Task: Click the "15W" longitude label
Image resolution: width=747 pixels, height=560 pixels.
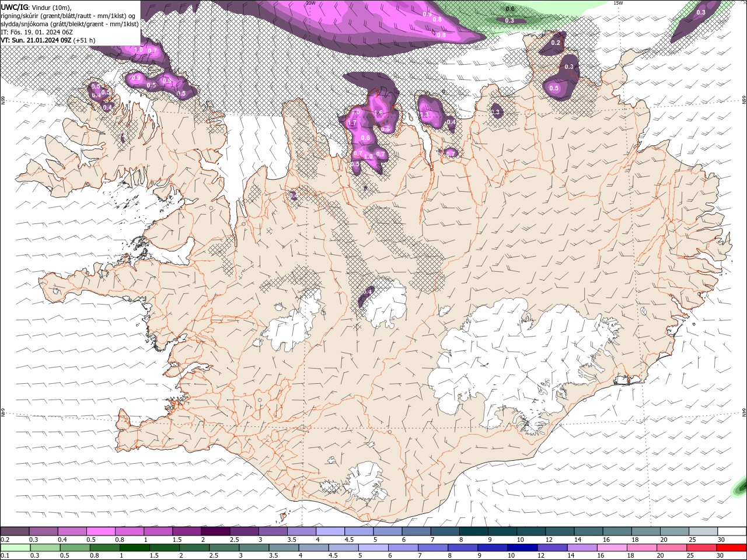Action: click(618, 3)
